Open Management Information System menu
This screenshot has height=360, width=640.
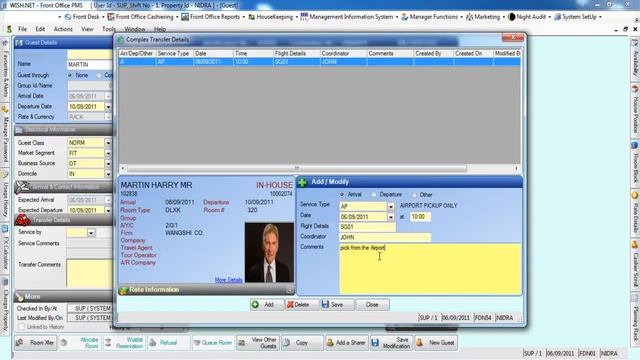(349, 17)
